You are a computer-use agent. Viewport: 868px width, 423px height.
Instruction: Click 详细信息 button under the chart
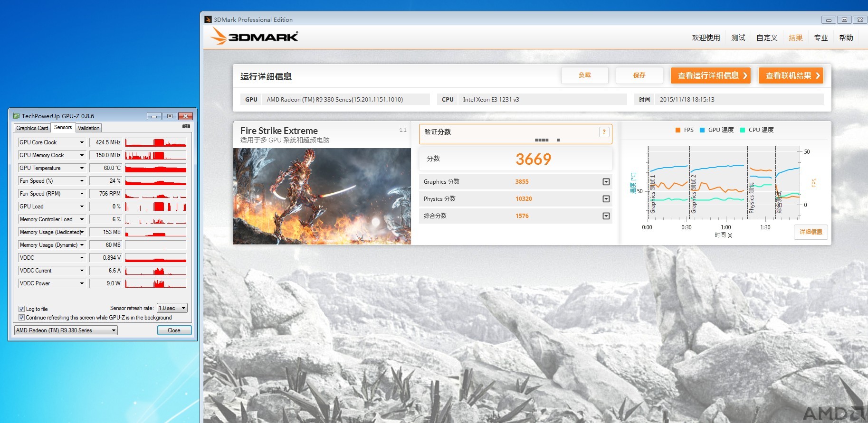(x=811, y=232)
